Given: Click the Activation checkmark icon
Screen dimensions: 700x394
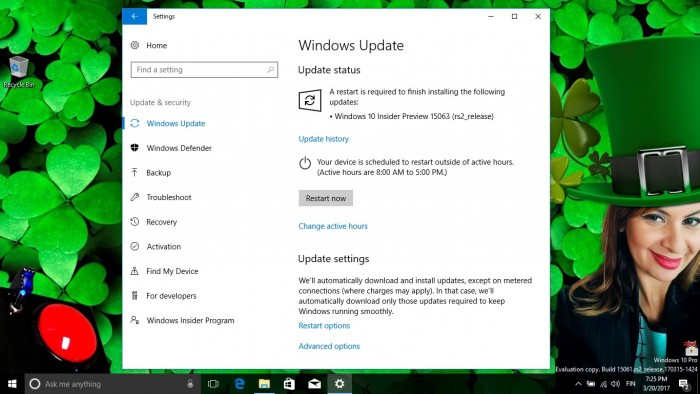Looking at the screenshot, I should 135,246.
